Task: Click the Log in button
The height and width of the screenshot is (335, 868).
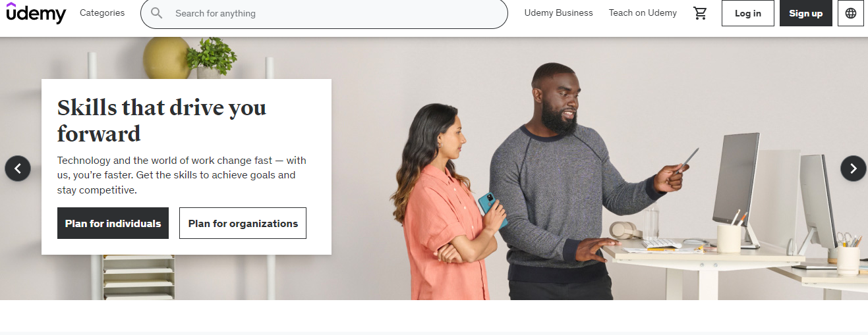Action: 748,13
